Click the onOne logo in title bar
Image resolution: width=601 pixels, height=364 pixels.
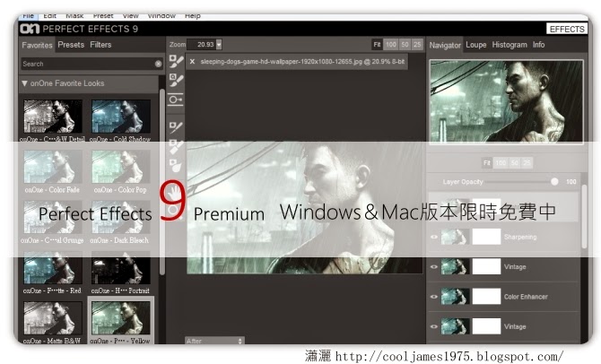[x=30, y=29]
